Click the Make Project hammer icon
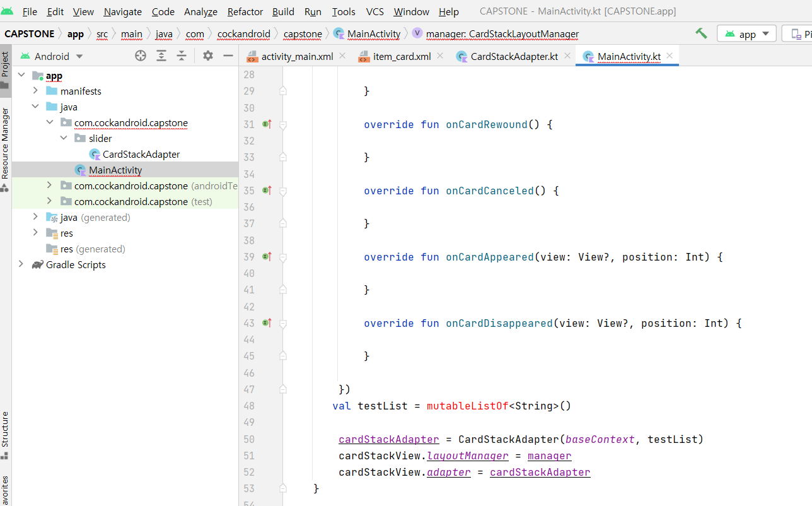 (701, 33)
